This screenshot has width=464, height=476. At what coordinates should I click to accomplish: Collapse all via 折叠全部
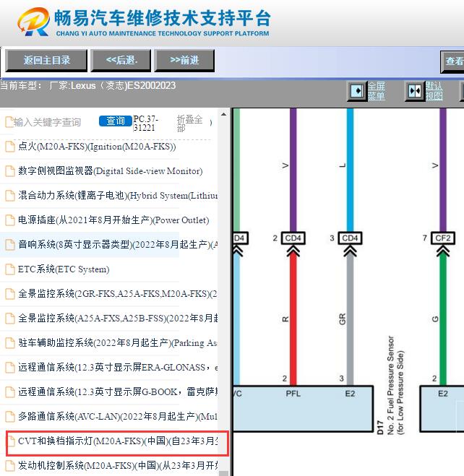pyautogui.click(x=189, y=124)
